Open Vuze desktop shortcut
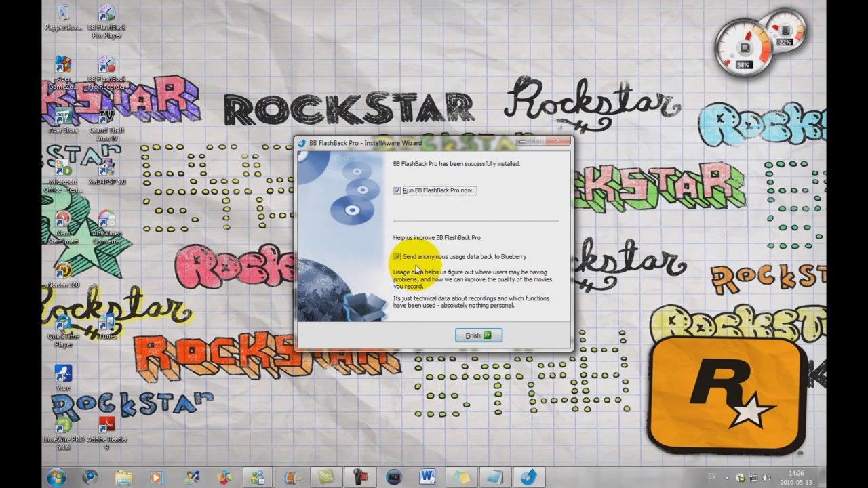Image resolution: width=868 pixels, height=488 pixels. 63,378
